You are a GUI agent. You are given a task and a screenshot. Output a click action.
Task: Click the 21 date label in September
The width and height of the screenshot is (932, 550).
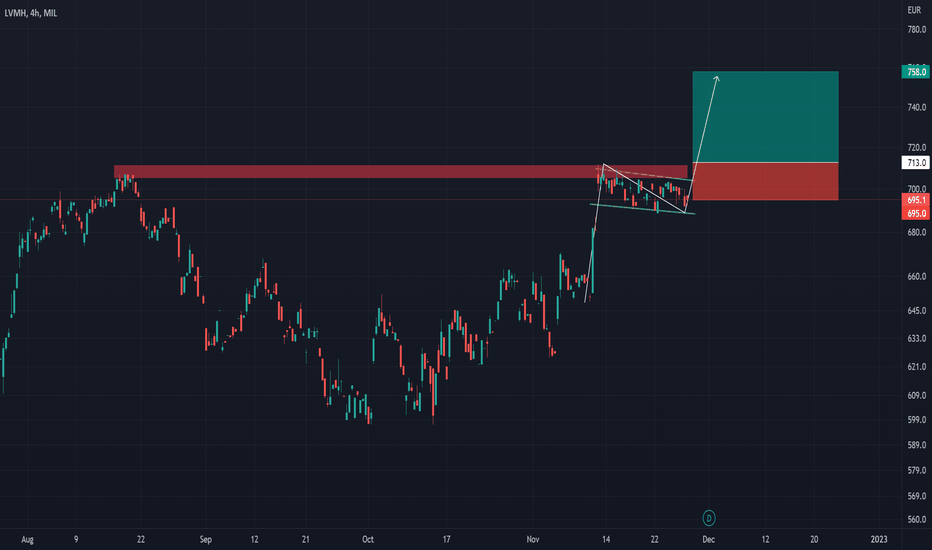point(306,540)
